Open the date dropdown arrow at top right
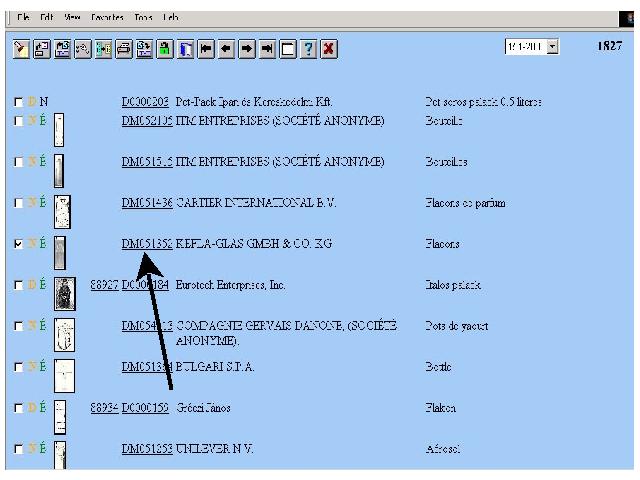 552,47
